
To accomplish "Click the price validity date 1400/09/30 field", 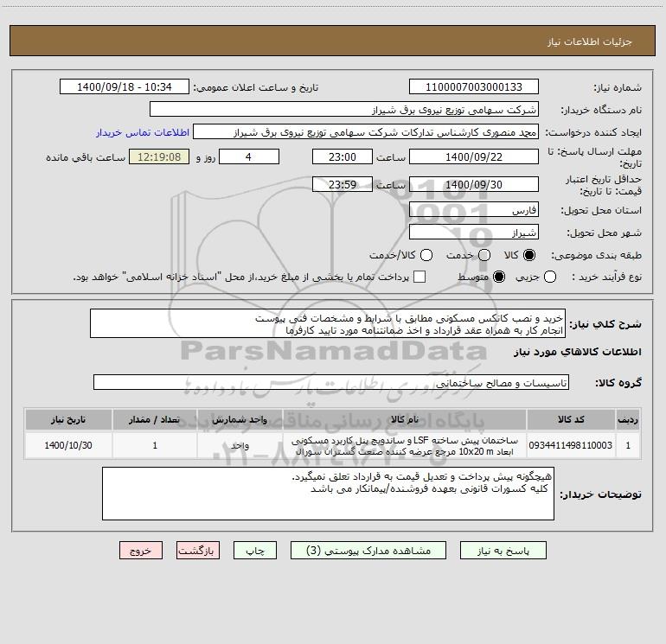I will coord(474,184).
